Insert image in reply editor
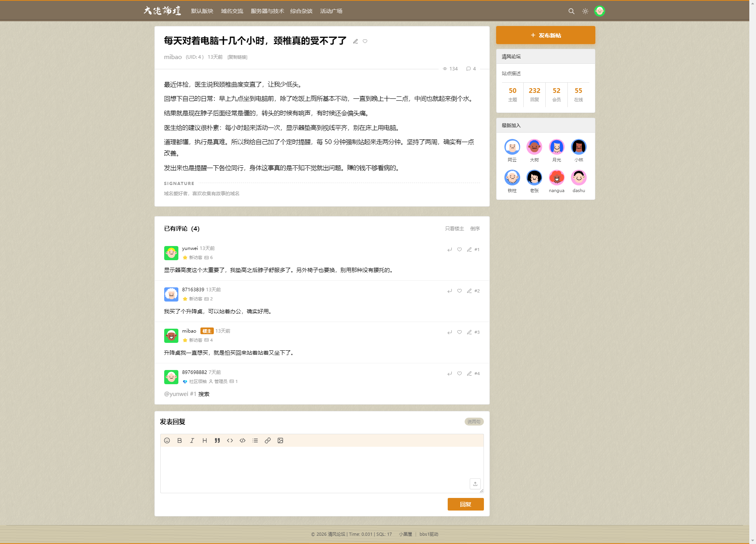 click(280, 440)
